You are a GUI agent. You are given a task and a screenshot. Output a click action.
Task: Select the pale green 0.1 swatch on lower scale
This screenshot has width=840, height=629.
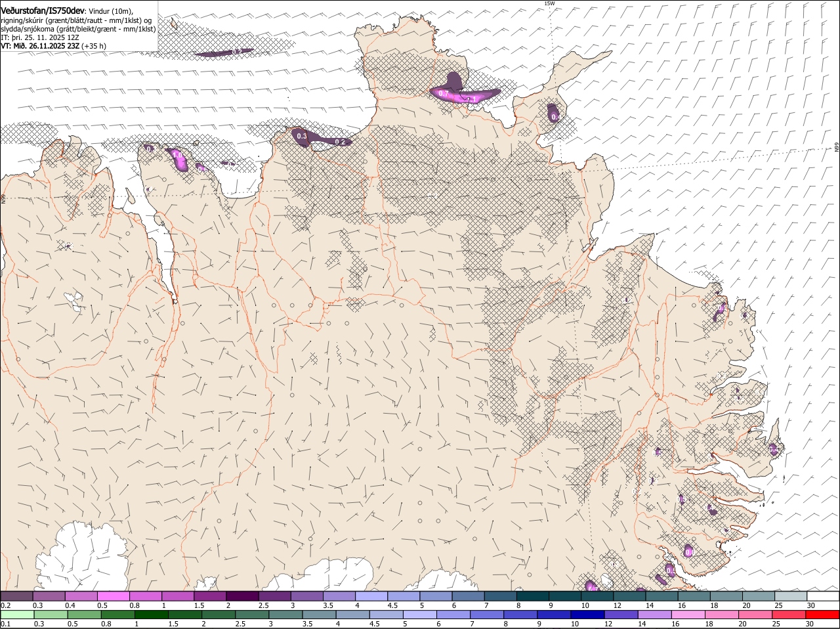click(x=17, y=615)
